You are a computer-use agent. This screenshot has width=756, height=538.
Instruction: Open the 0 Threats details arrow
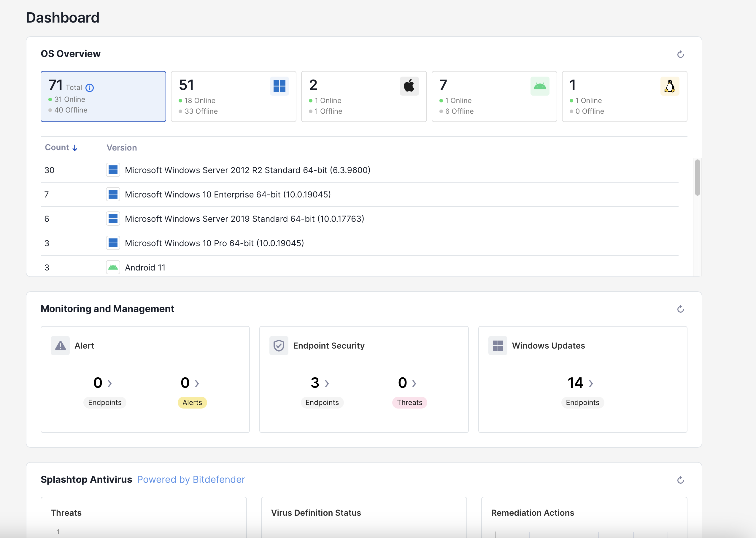[x=414, y=383]
